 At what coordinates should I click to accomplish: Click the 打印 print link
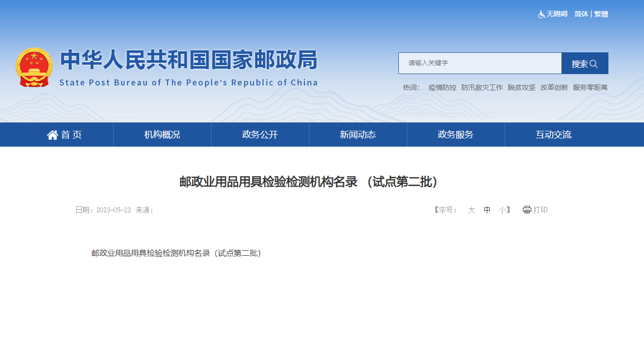(540, 210)
